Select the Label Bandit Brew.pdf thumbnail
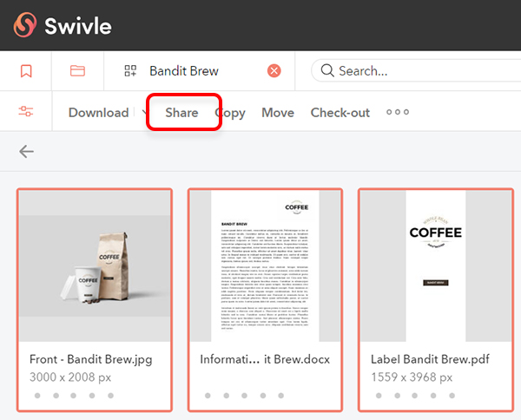 click(x=436, y=266)
